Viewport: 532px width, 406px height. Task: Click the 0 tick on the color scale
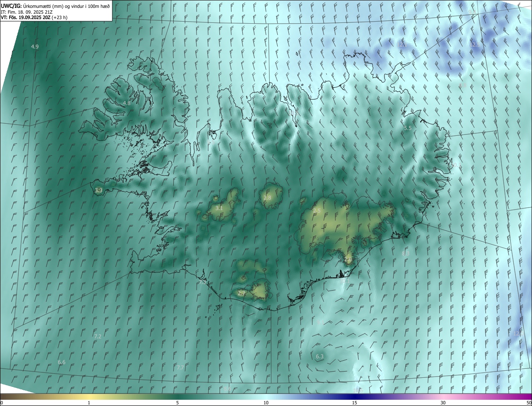(2, 403)
